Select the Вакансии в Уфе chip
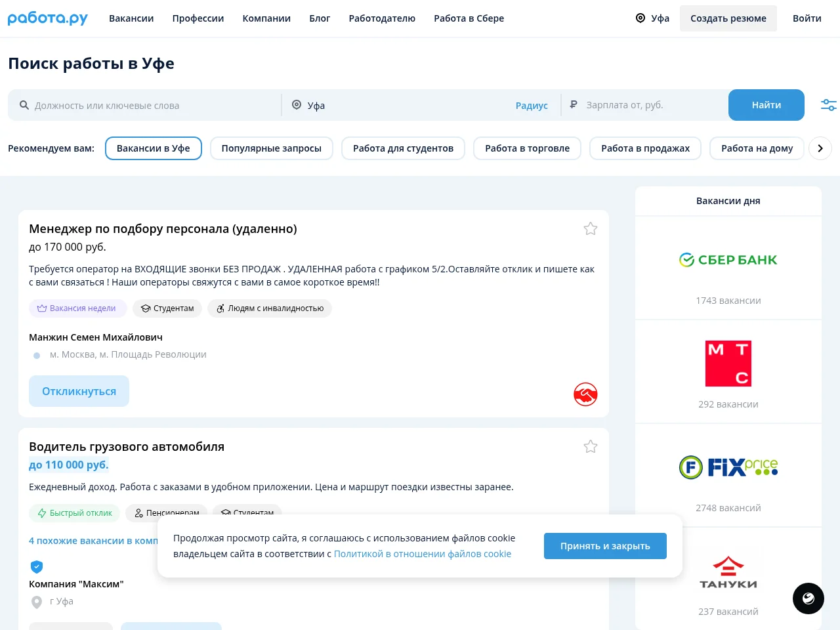 click(154, 148)
